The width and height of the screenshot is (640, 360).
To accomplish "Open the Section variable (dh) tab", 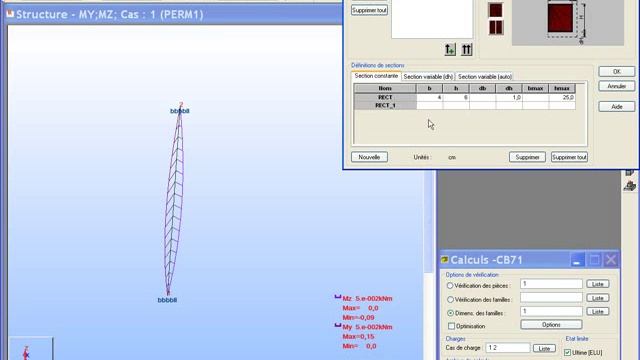I will point(428,77).
